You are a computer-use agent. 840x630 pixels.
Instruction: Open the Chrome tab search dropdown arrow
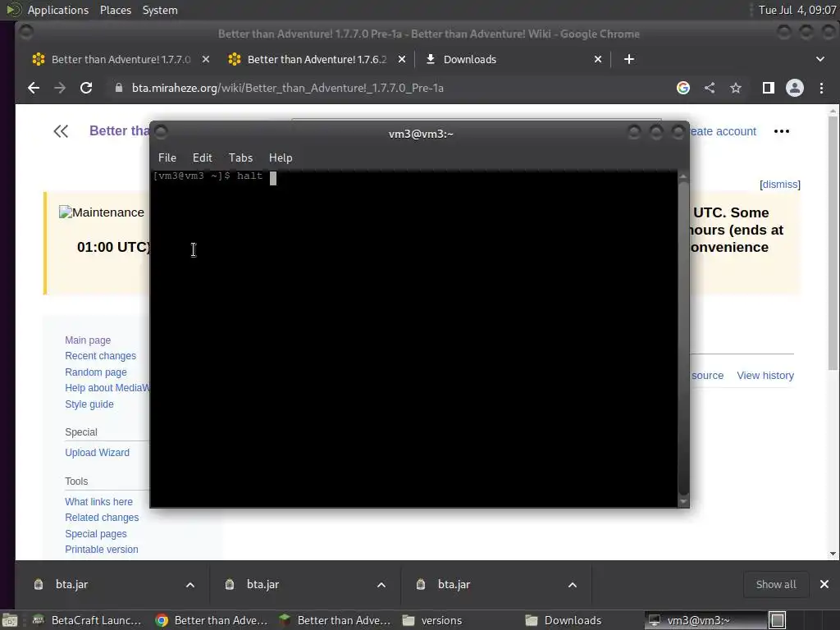tap(820, 59)
